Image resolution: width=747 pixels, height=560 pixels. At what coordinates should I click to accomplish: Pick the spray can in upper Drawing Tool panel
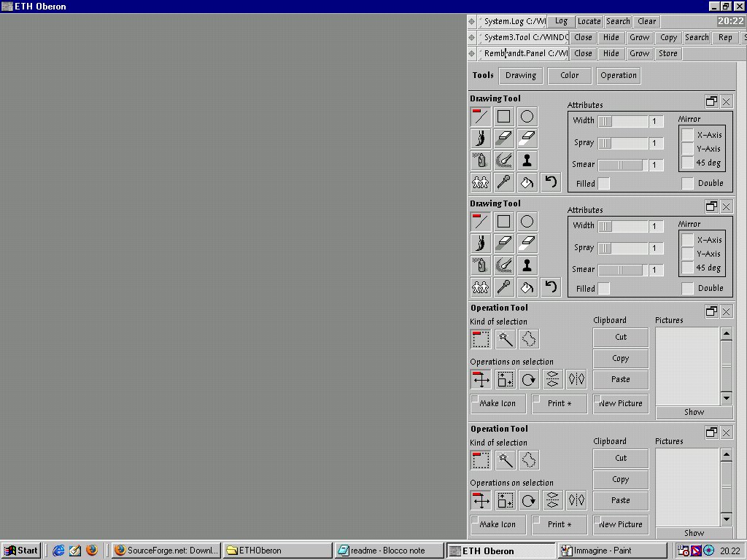[480, 160]
